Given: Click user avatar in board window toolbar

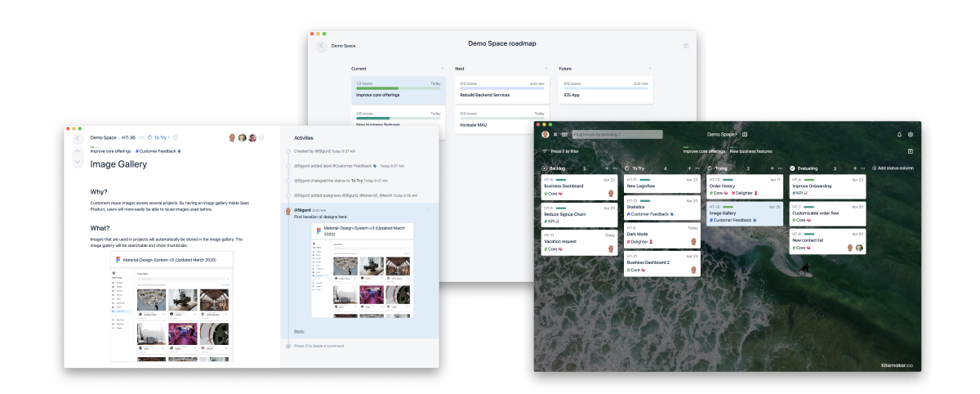Looking at the screenshot, I should [545, 134].
